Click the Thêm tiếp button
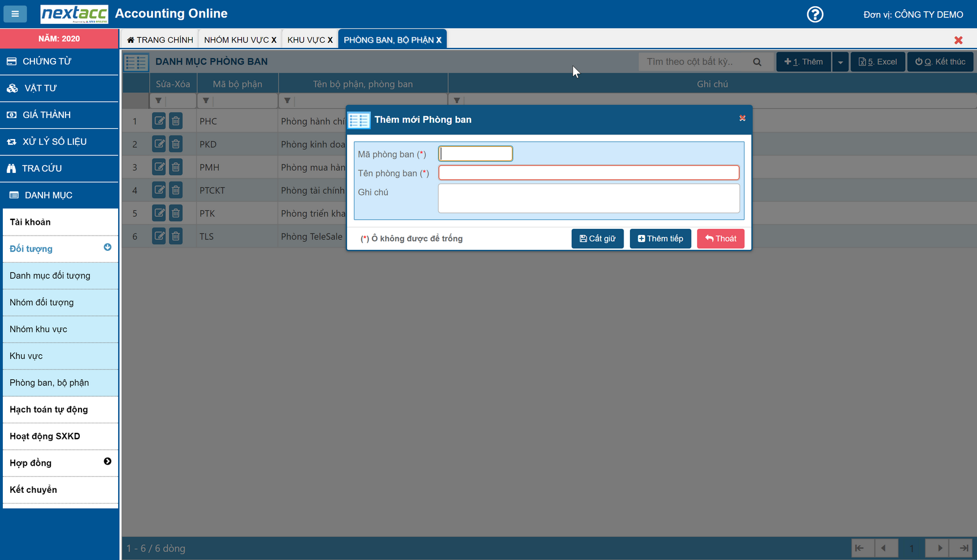The height and width of the screenshot is (560, 977). pyautogui.click(x=660, y=238)
